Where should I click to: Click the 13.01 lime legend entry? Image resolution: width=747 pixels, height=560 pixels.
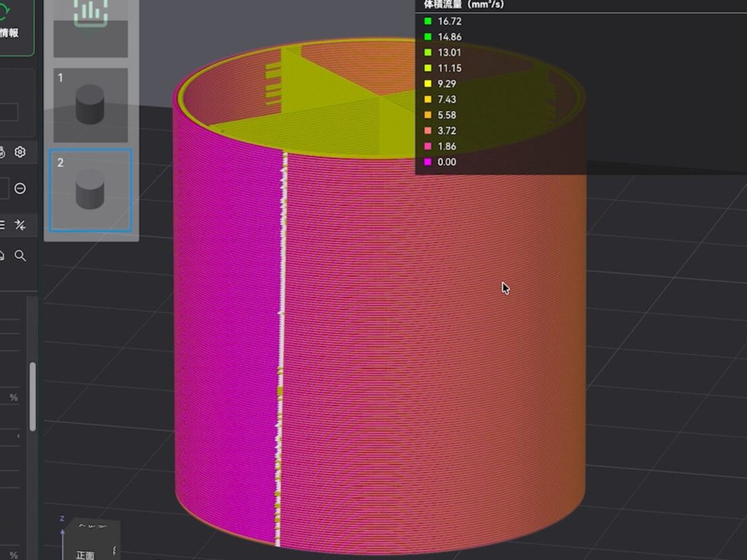[449, 52]
